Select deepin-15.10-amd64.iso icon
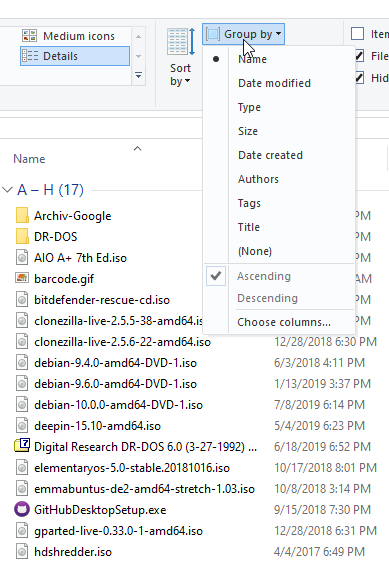The width and height of the screenshot is (389, 561). (x=22, y=426)
